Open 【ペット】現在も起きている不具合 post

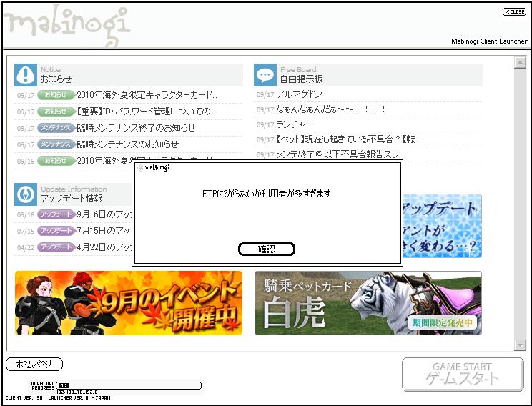coord(348,139)
